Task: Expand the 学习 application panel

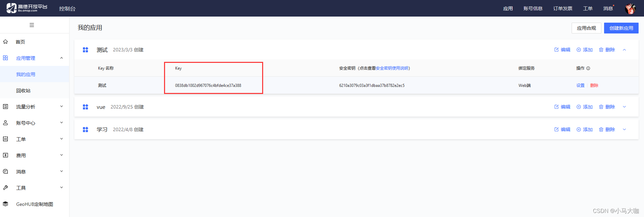Action: coord(624,129)
